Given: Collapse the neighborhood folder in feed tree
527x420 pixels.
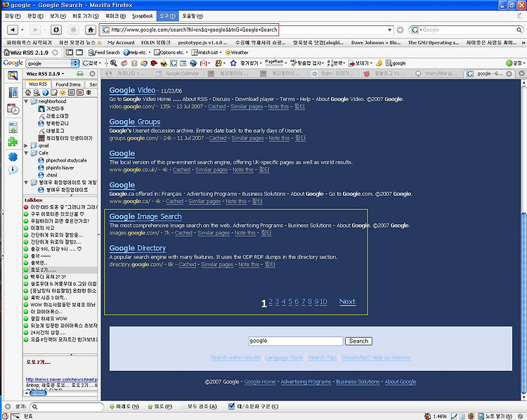Looking at the screenshot, I should (x=26, y=101).
